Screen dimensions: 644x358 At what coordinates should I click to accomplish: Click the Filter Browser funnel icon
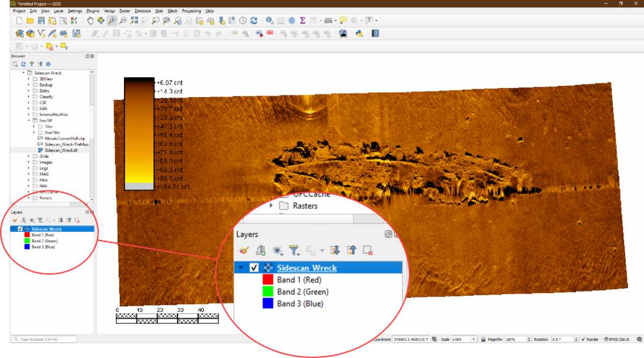pyautogui.click(x=32, y=64)
